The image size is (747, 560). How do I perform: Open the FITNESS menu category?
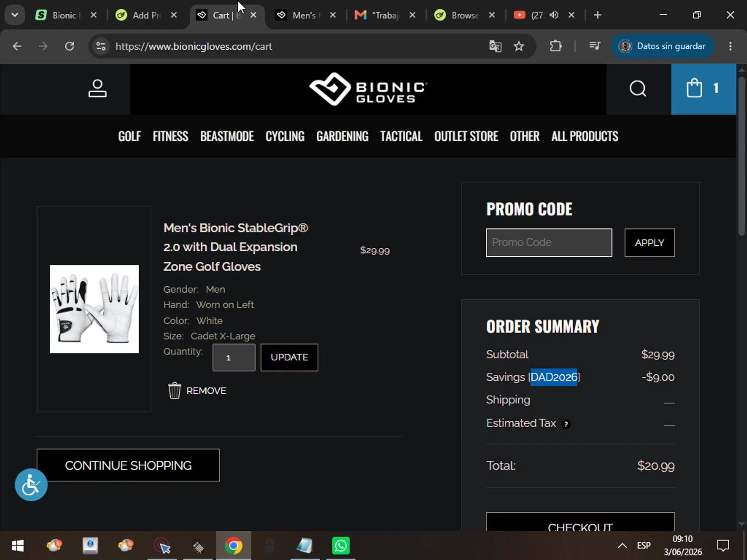[170, 136]
